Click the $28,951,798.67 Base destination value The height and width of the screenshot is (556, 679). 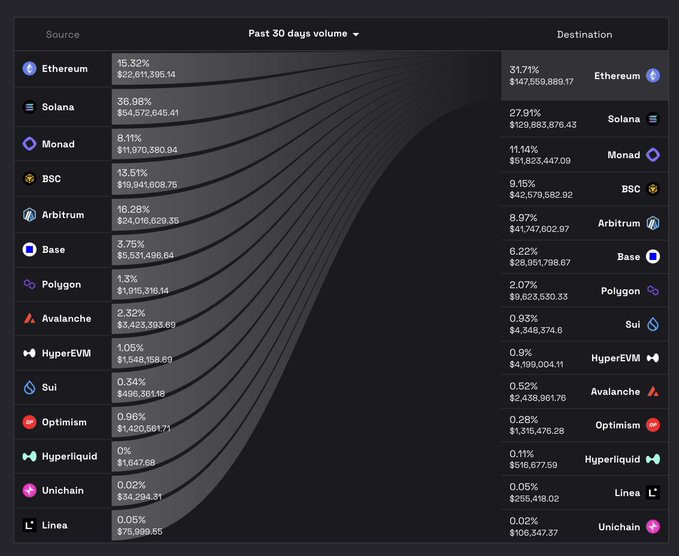(540, 262)
